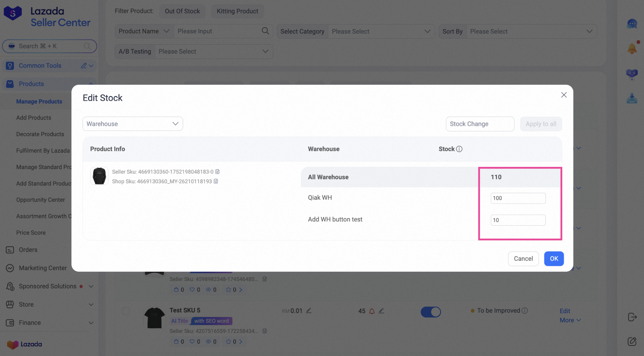Open the chat messages icon

(x=632, y=24)
